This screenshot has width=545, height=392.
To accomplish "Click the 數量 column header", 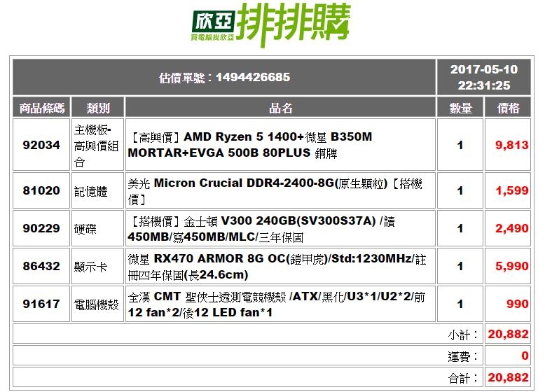I will (460, 108).
